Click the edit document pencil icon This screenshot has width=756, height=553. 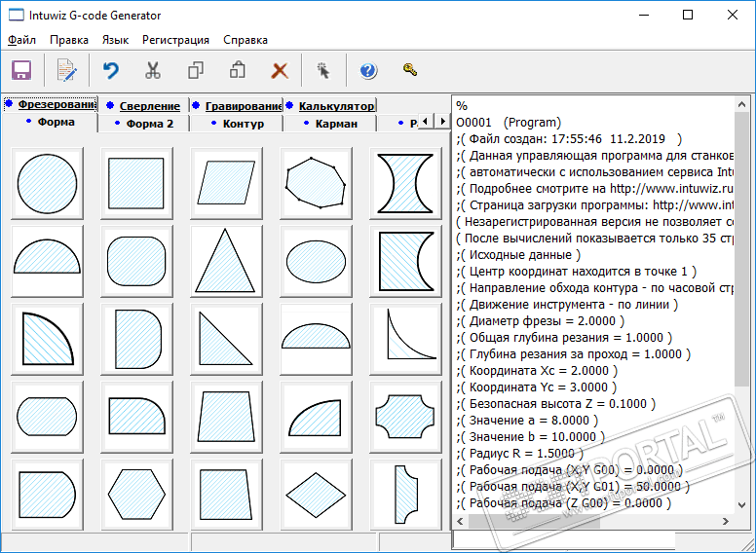[66, 71]
